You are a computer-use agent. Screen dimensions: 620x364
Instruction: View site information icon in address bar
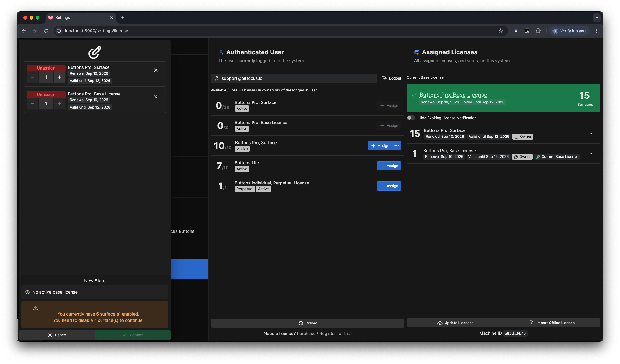click(x=59, y=31)
